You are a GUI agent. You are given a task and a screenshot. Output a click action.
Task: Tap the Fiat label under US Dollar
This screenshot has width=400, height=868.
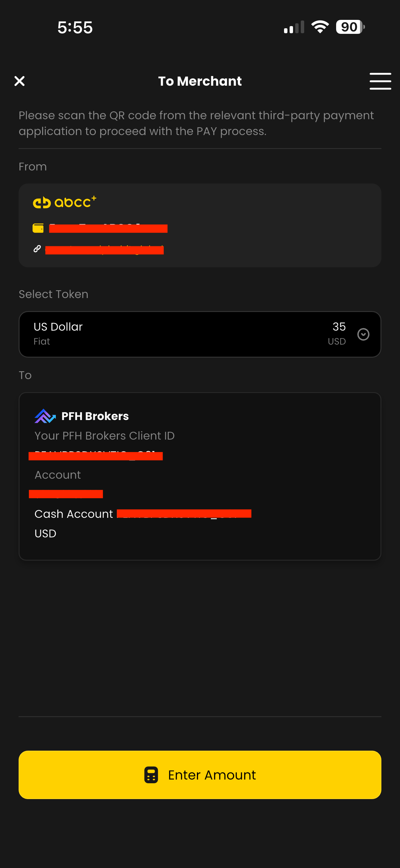point(42,341)
